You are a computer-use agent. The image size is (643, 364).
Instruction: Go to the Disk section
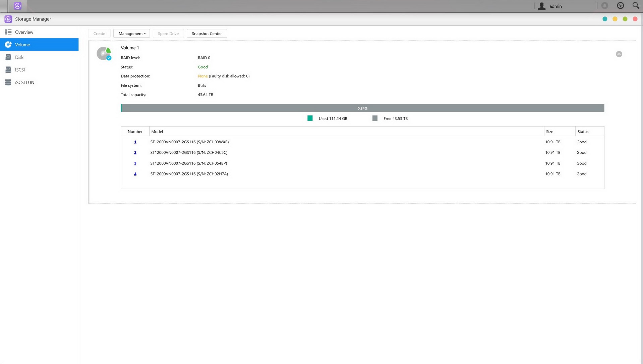(39, 57)
